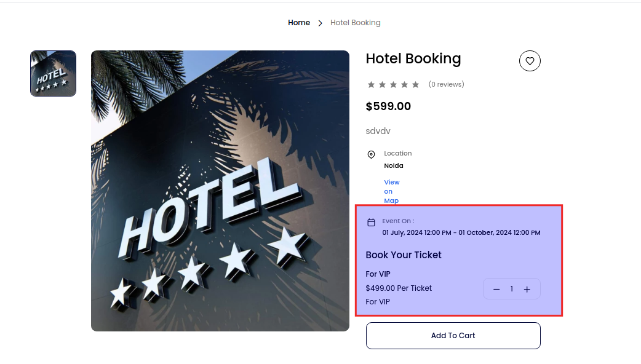Click the fifth rating star
Screen dimensions: 641x364
coord(415,84)
